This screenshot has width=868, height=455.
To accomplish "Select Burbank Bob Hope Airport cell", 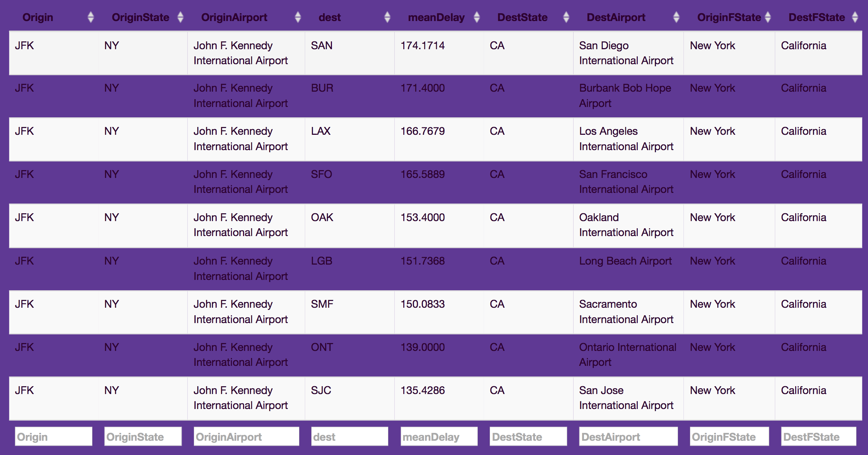I will coord(628,96).
